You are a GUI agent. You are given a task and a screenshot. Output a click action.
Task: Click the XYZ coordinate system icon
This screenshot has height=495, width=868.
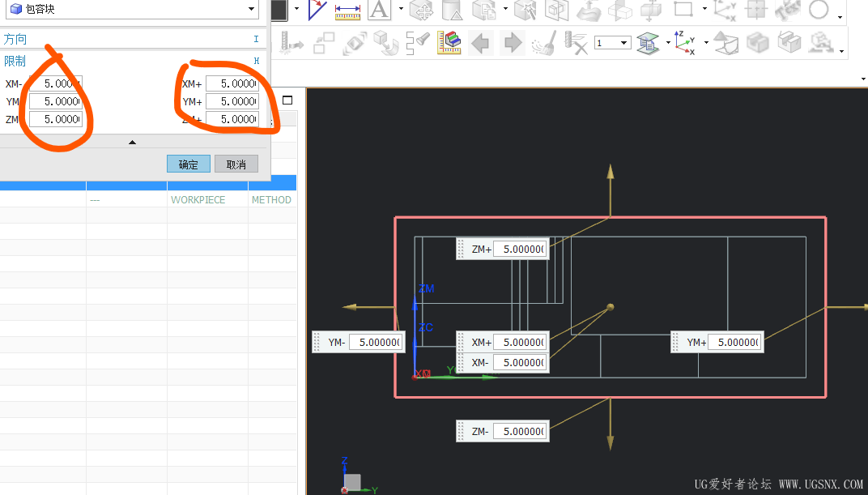(685, 42)
